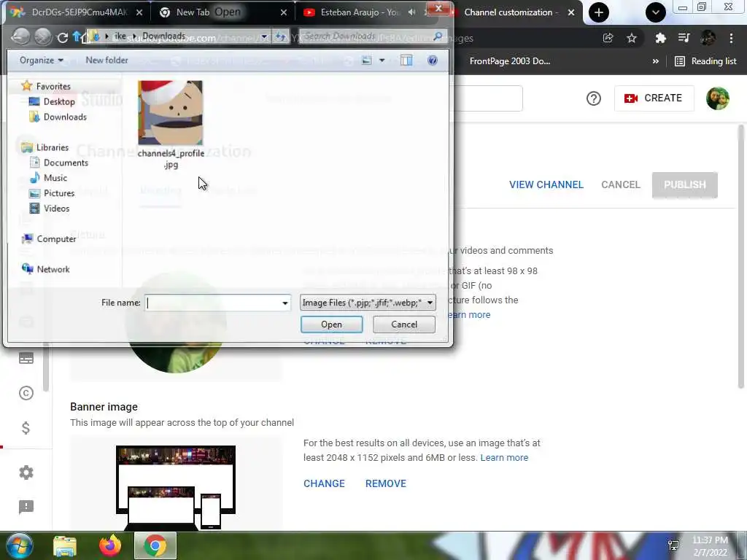Open the media control icon in Chrome toolbar
747x560 pixels.
pos(684,38)
